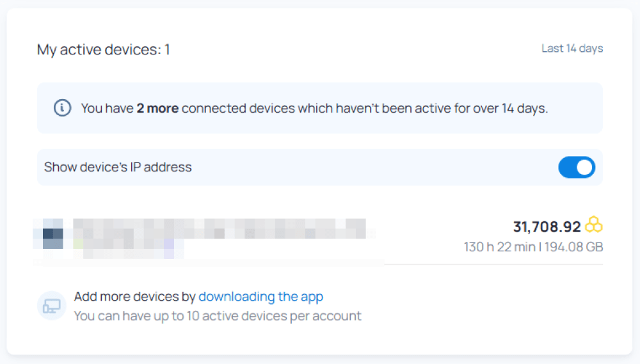Click the monitor icon beside Add more devices
The width and height of the screenshot is (640, 364).
51,306
